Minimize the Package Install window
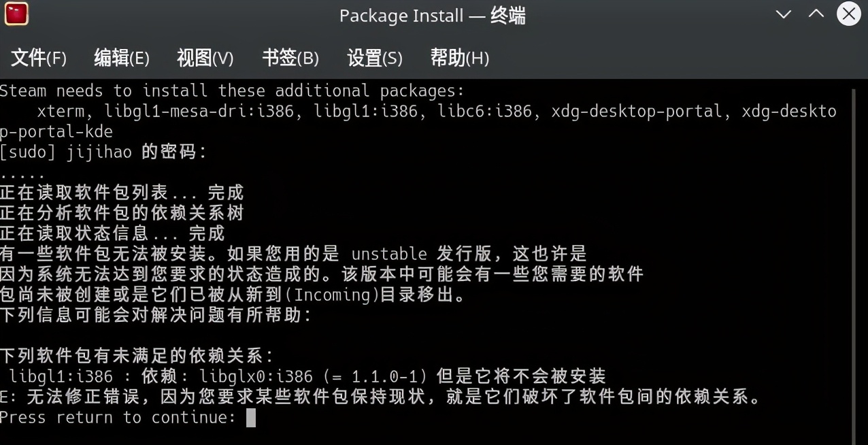This screenshot has width=868, height=445. 784,14
